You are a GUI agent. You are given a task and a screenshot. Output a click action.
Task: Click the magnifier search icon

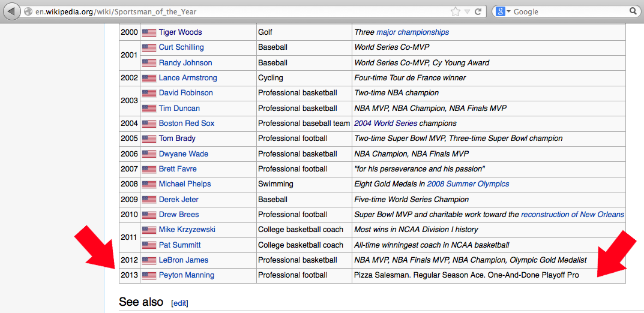[x=633, y=11]
